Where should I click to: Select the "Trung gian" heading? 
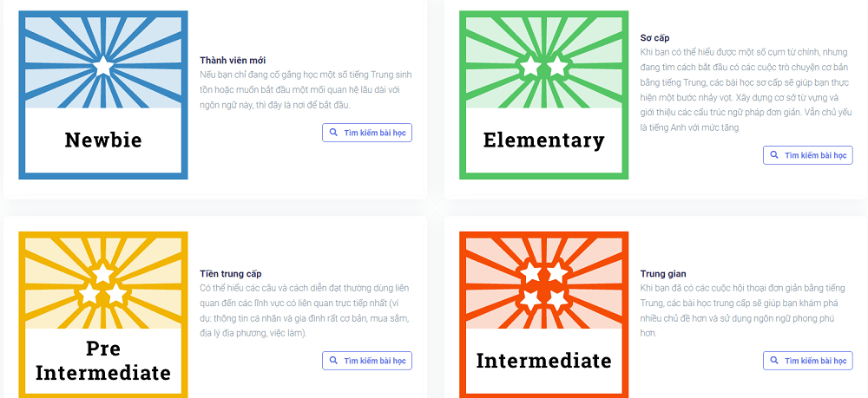click(665, 273)
